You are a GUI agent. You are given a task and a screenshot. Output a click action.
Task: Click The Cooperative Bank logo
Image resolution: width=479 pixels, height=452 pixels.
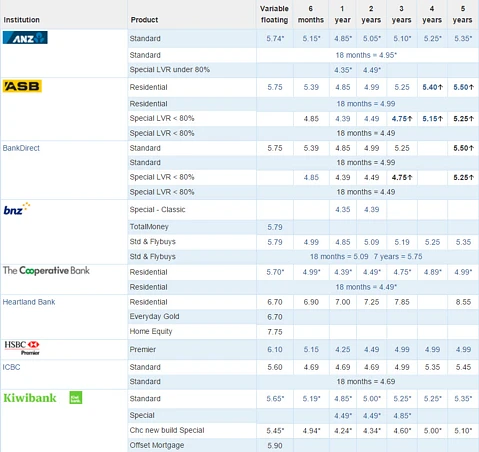(x=46, y=270)
